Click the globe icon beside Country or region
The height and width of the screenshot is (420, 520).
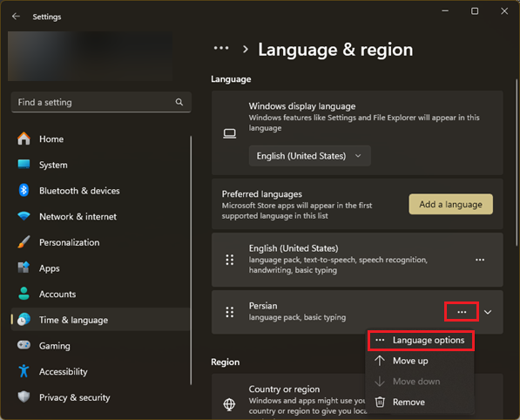click(x=229, y=404)
